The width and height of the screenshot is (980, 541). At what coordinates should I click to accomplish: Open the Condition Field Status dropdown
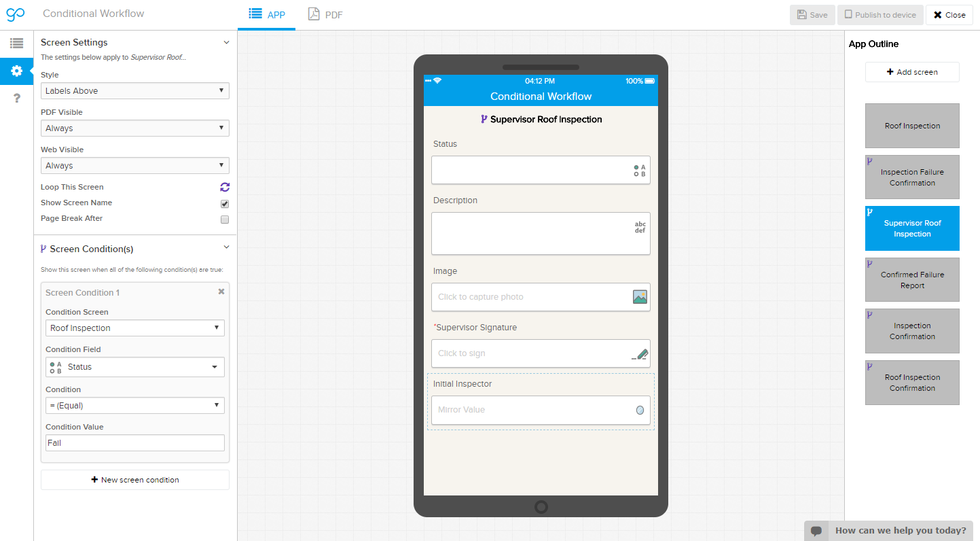(x=134, y=367)
